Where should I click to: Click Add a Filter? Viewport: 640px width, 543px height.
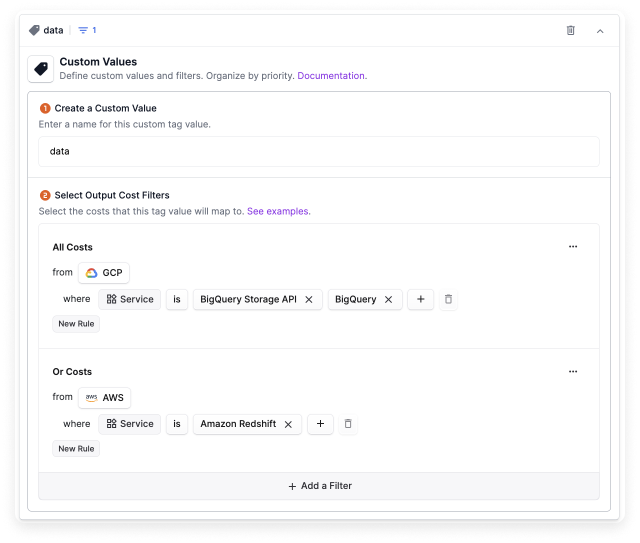(x=319, y=486)
